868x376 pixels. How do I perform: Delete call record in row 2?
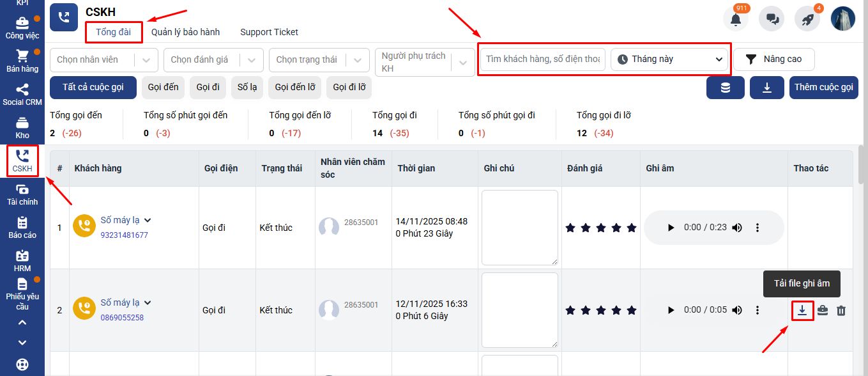[x=841, y=311]
